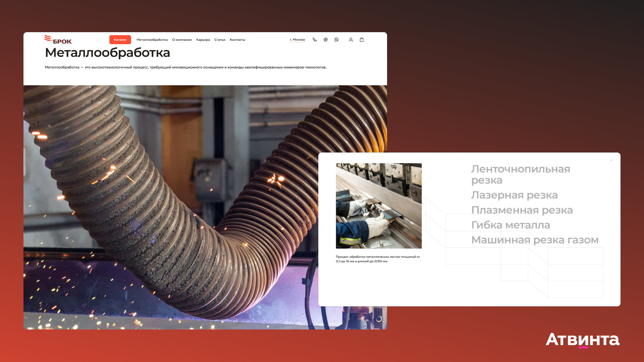Image resolution: width=644 pixels, height=362 pixels.
Task: Change city via г. Москва selector
Action: (297, 40)
